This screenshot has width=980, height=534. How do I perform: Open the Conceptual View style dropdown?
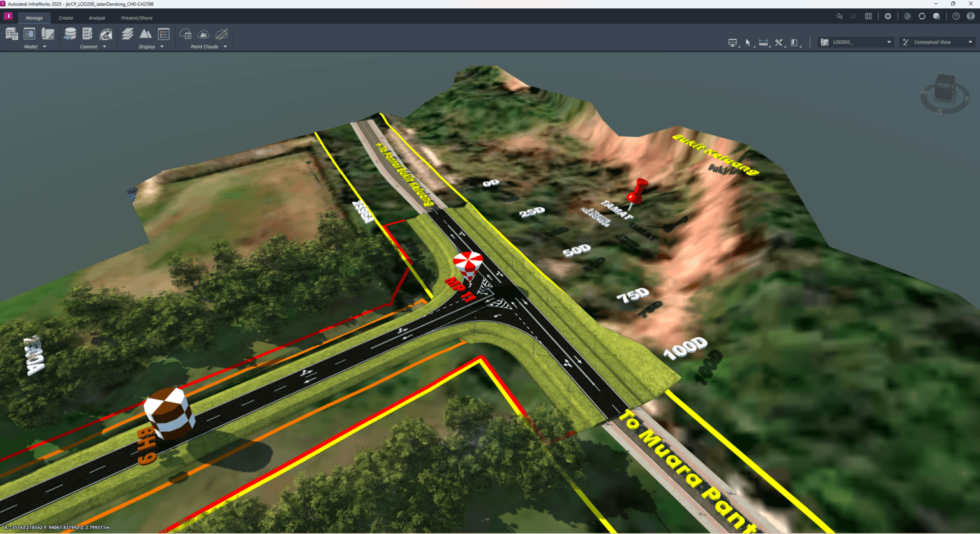pos(937,42)
